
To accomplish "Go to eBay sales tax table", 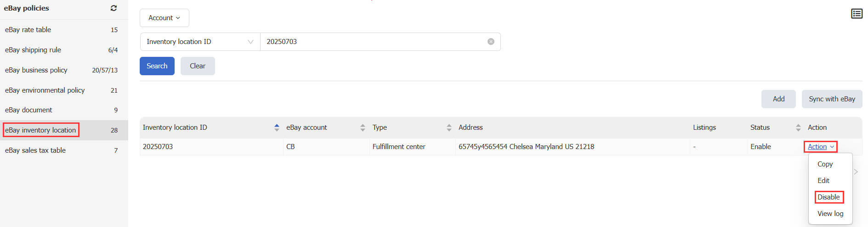I will 35,150.
